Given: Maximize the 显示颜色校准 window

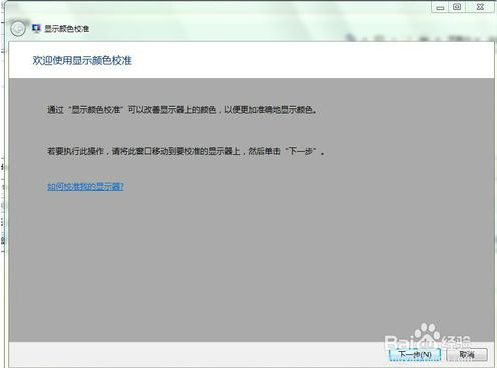Looking at the screenshot, I should tap(457, 7).
